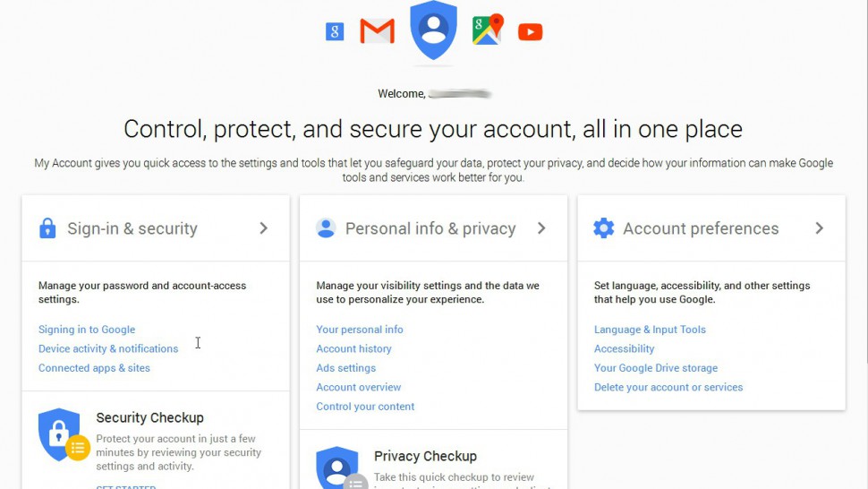Expand Account preferences chevron arrow
Screen dimensions: 868x489
tap(820, 228)
